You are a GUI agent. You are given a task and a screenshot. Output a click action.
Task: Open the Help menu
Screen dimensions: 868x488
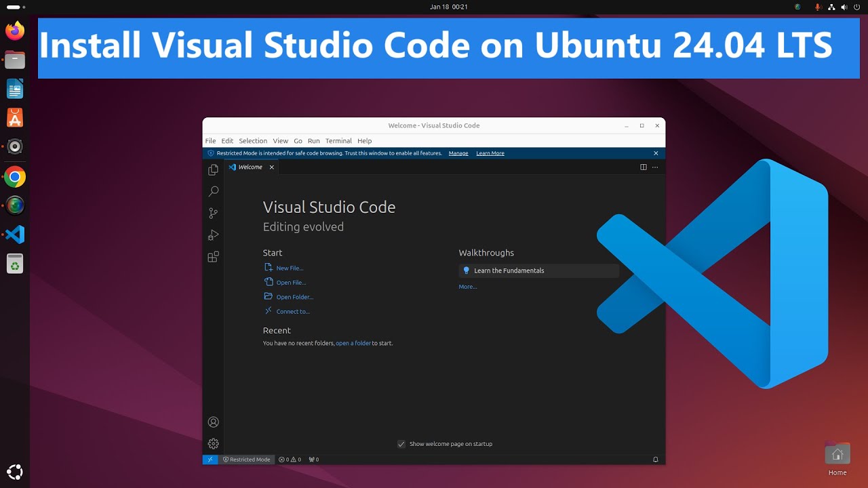tap(365, 141)
